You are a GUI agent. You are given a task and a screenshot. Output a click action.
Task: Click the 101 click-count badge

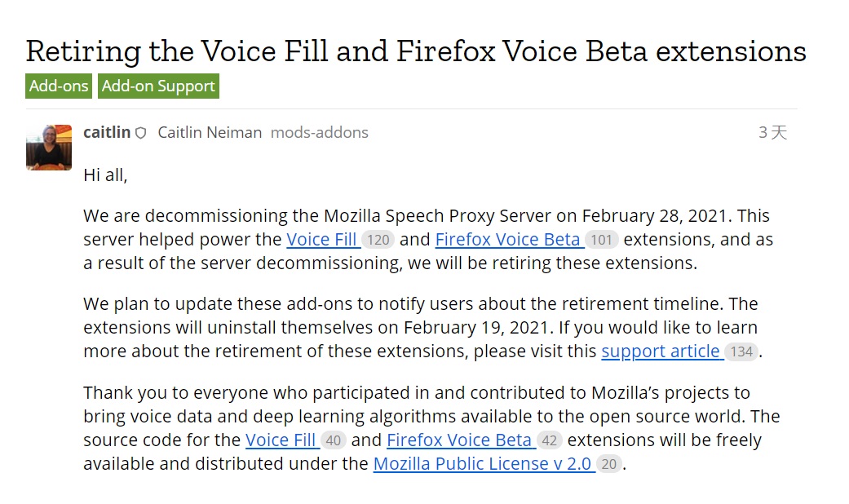[x=601, y=240]
